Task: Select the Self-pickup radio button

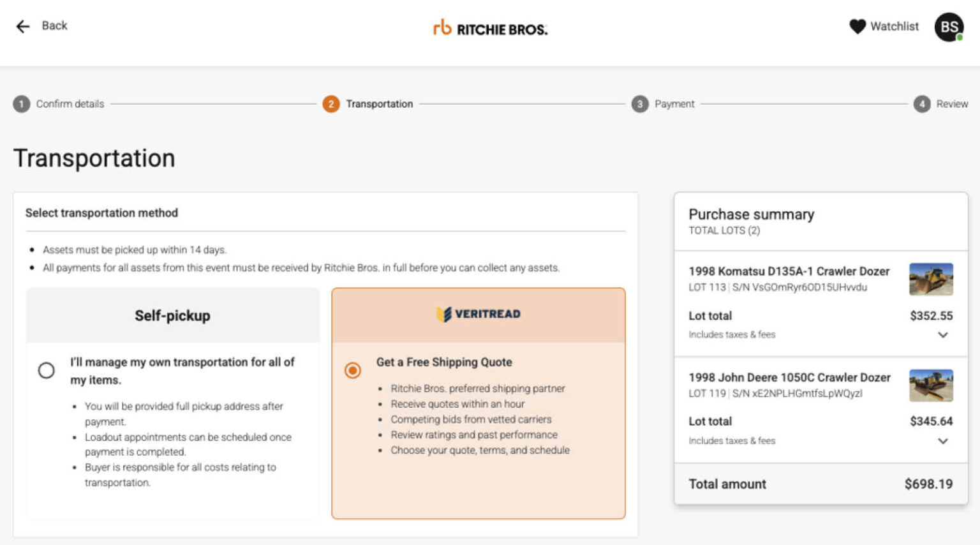Action: [x=47, y=370]
